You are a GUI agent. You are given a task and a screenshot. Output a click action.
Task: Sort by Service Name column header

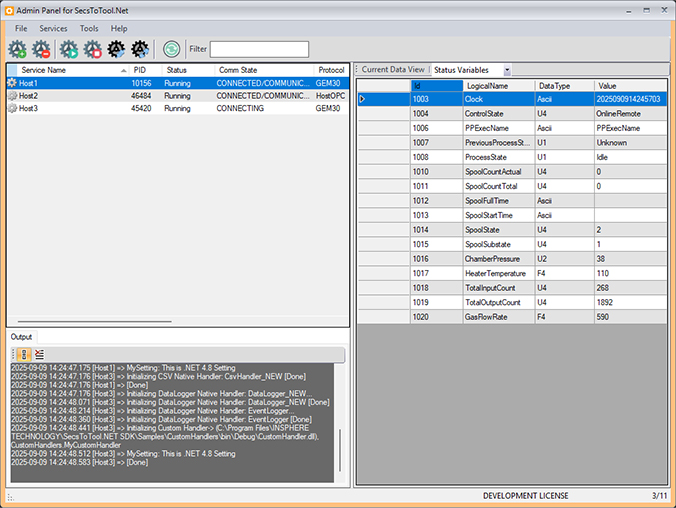[x=72, y=70]
